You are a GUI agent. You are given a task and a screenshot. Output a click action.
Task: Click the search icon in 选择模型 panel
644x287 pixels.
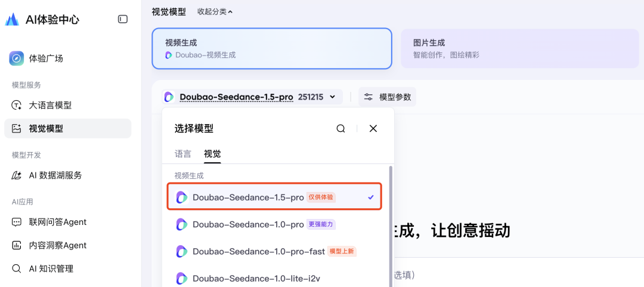pyautogui.click(x=341, y=129)
